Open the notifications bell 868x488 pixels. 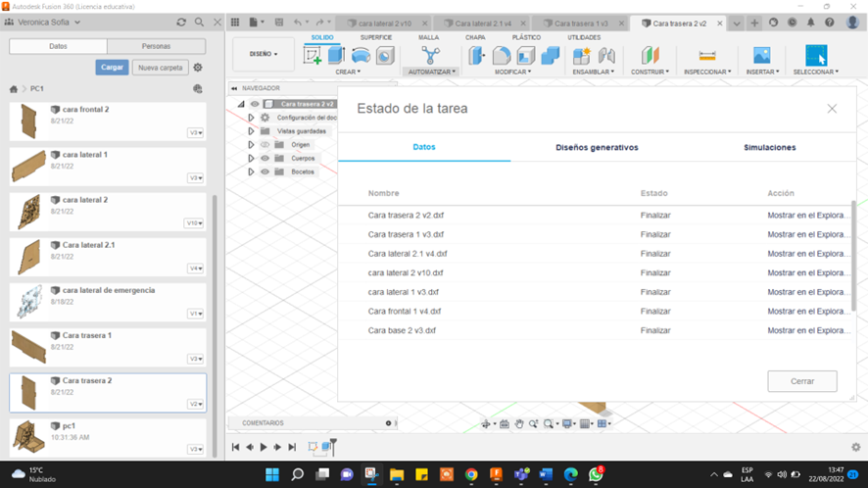click(x=810, y=23)
